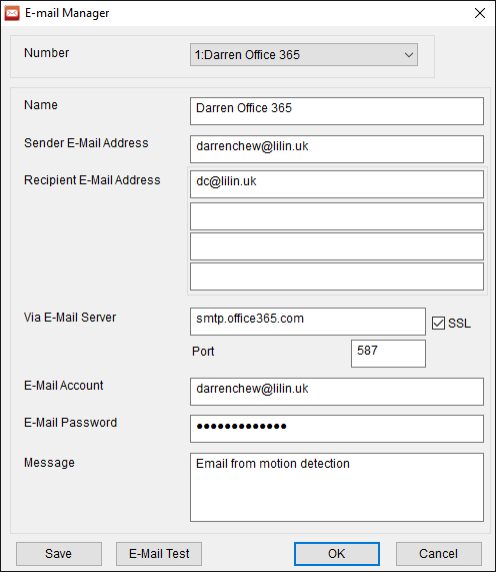Close the E-mail Manager dialog
The image size is (496, 572).
(x=480, y=13)
